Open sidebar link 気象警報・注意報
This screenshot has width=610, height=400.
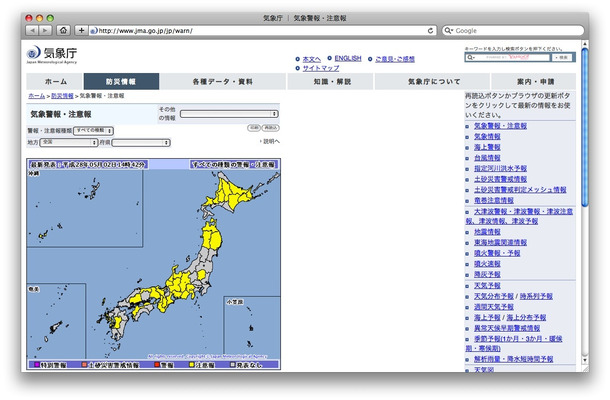coord(500,126)
